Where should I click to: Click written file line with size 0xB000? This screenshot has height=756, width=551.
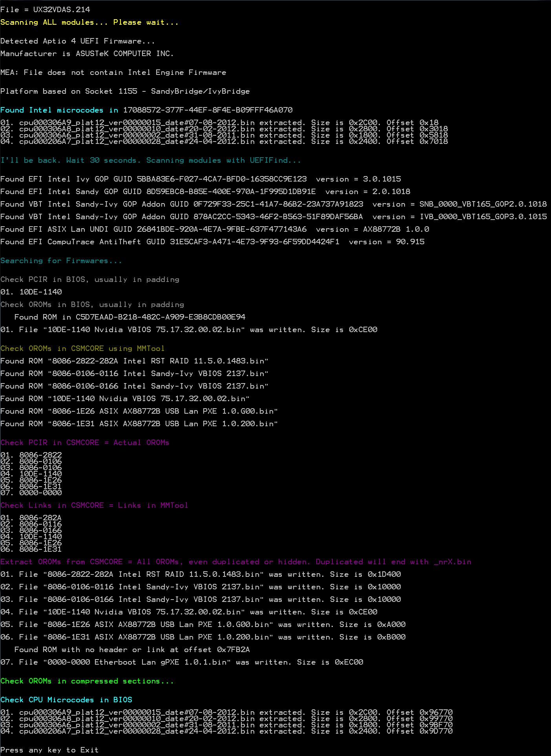(x=203, y=637)
